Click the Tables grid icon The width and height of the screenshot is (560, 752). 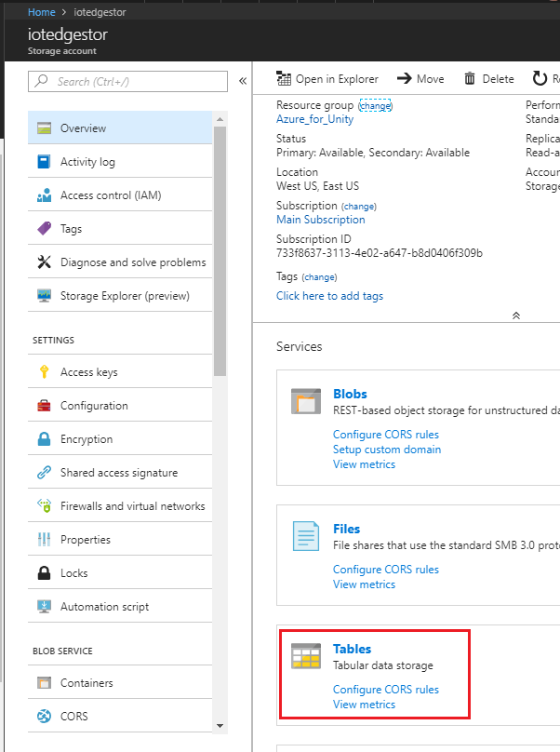click(x=306, y=656)
